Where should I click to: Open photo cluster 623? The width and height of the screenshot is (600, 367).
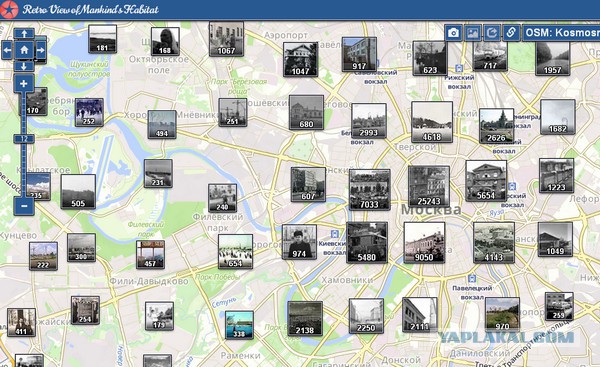(430, 58)
